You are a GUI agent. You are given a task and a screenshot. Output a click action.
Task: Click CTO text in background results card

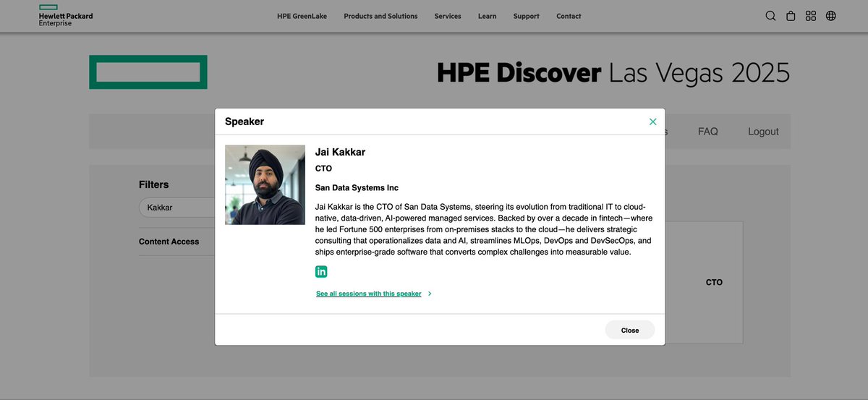point(714,282)
